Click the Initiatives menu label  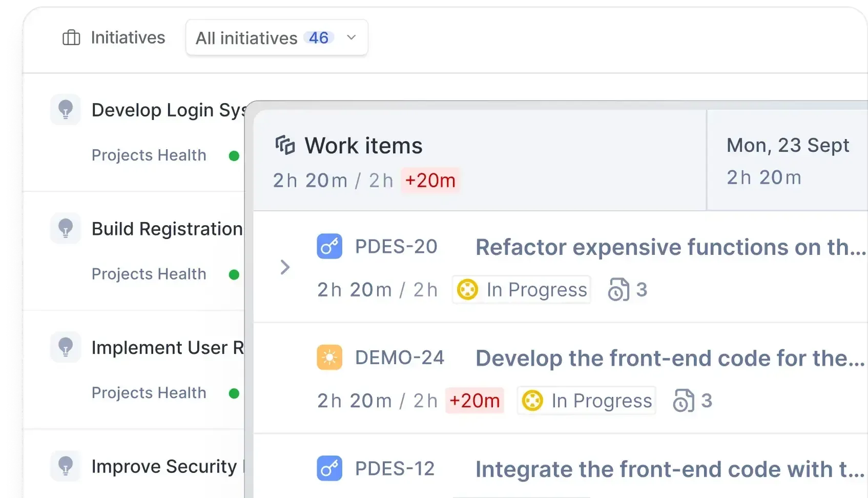(128, 37)
